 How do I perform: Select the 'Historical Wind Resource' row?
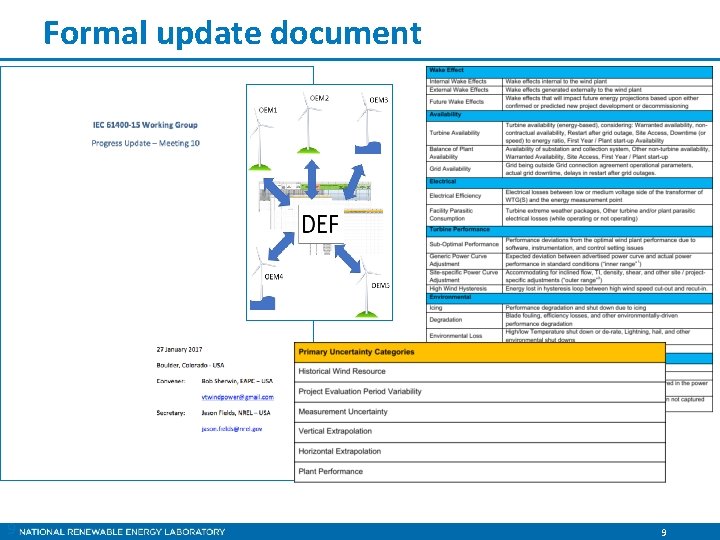(480, 372)
